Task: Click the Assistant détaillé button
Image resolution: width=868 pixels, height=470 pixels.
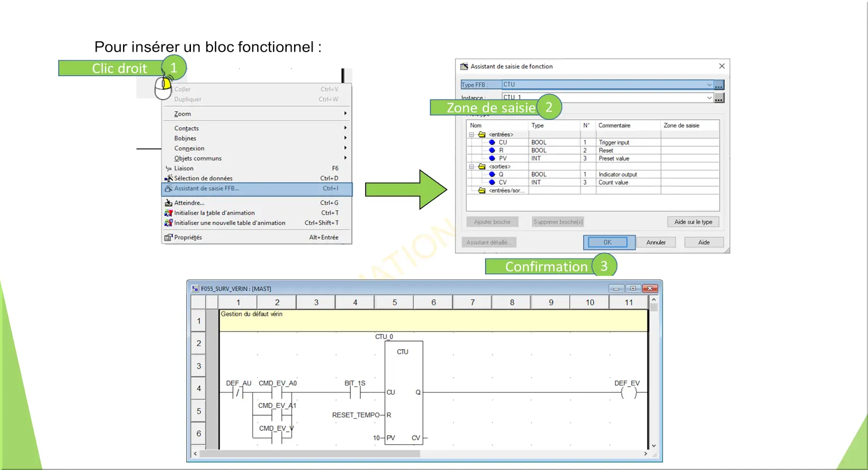Action: [x=489, y=243]
